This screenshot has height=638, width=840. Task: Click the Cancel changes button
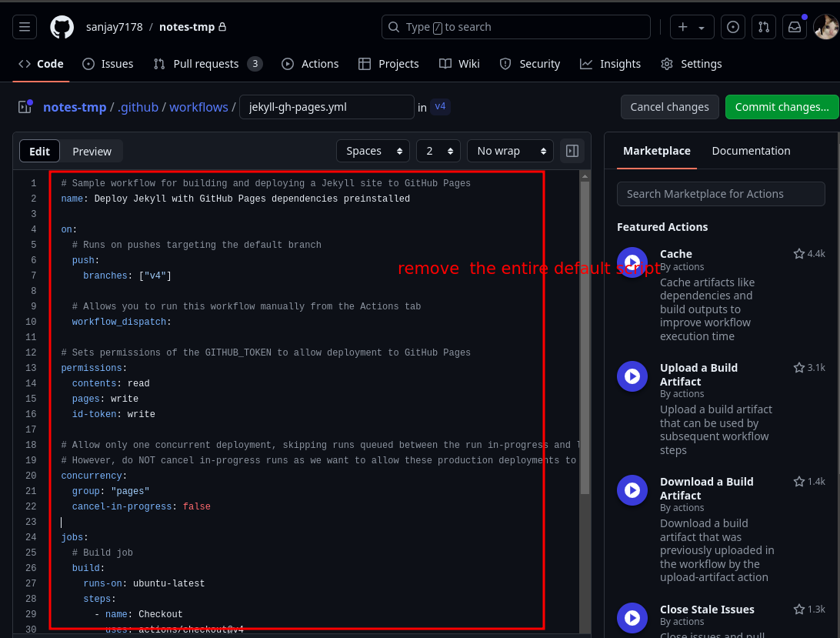pyautogui.click(x=669, y=107)
